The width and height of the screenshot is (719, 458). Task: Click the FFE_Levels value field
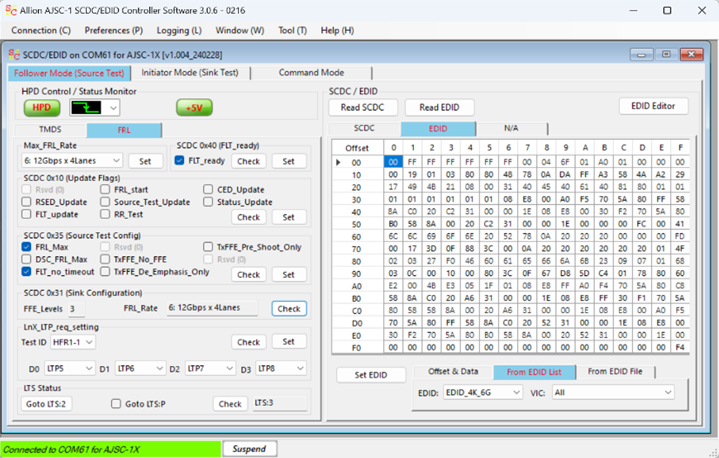76,309
